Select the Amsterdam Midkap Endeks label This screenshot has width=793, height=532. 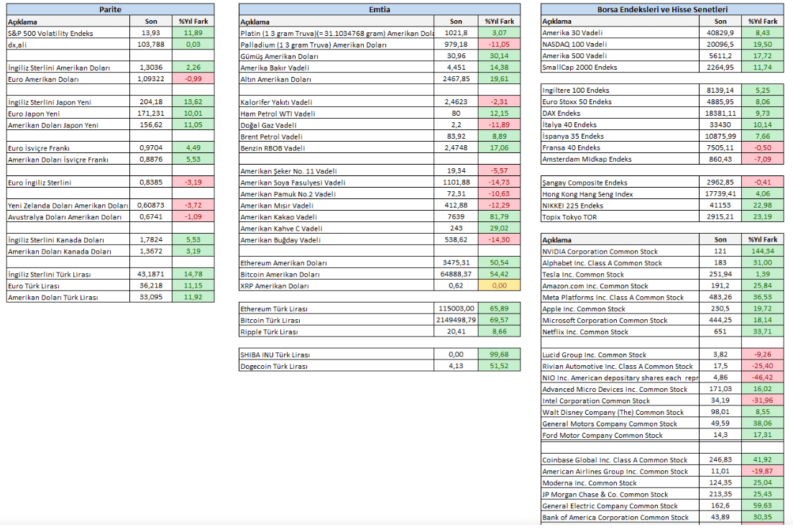620,159
